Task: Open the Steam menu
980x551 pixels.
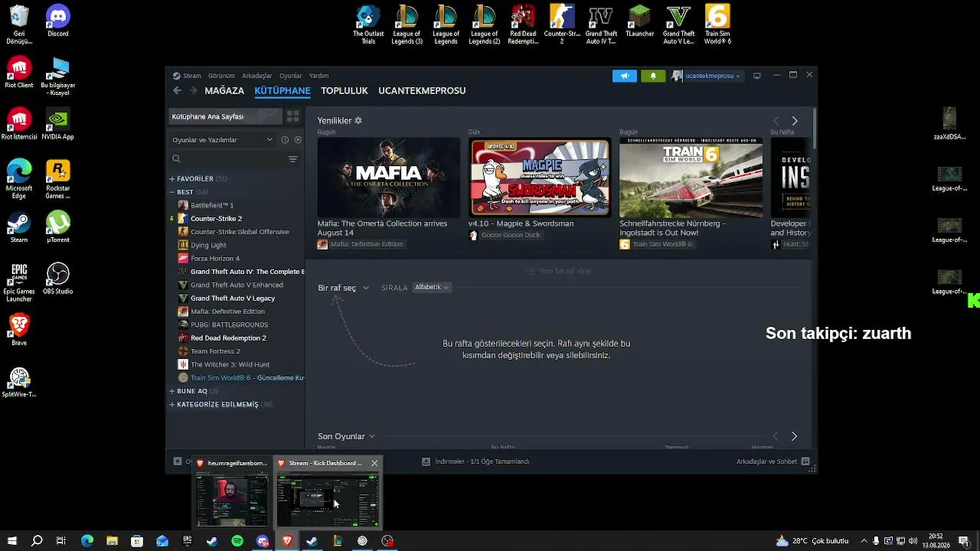Action: tap(191, 76)
